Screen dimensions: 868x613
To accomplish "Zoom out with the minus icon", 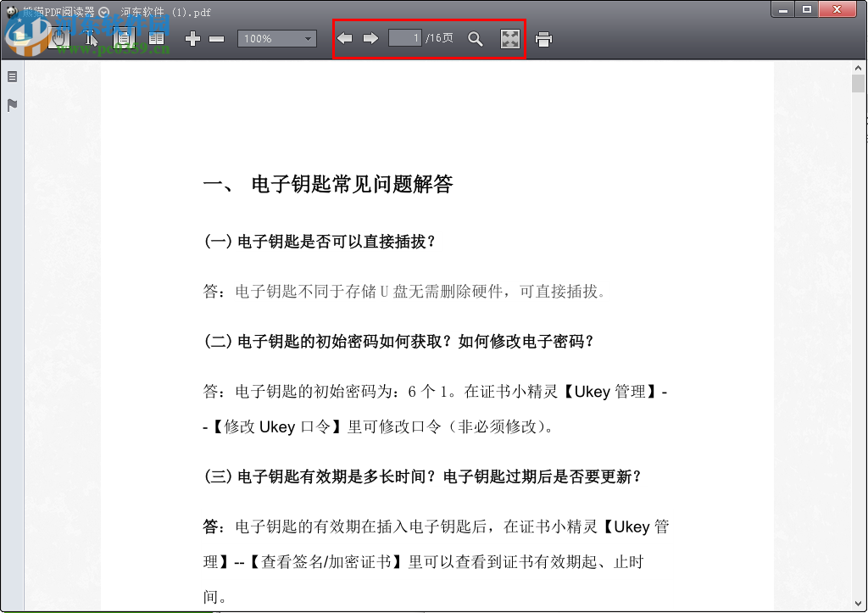I will pos(217,38).
